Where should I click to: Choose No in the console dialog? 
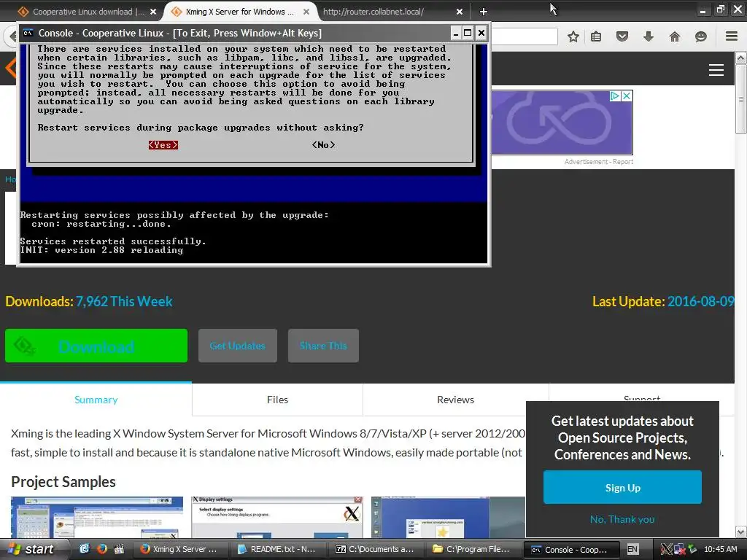pos(323,145)
